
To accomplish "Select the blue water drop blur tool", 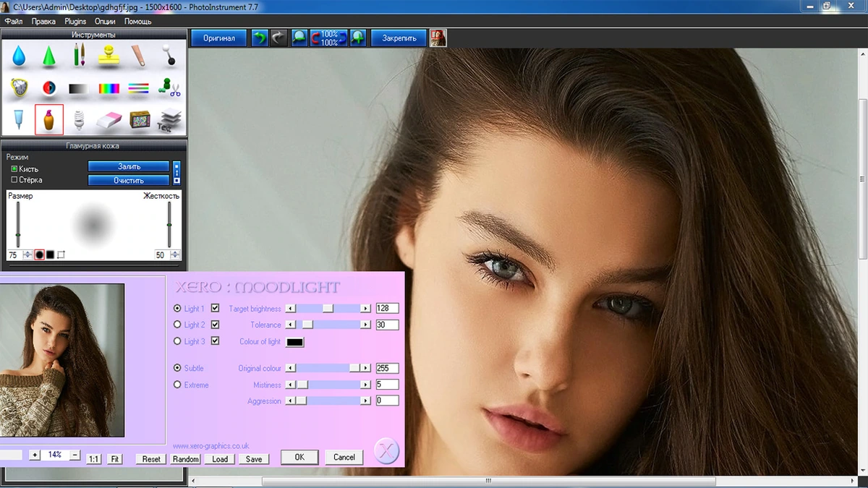I will 20,56.
